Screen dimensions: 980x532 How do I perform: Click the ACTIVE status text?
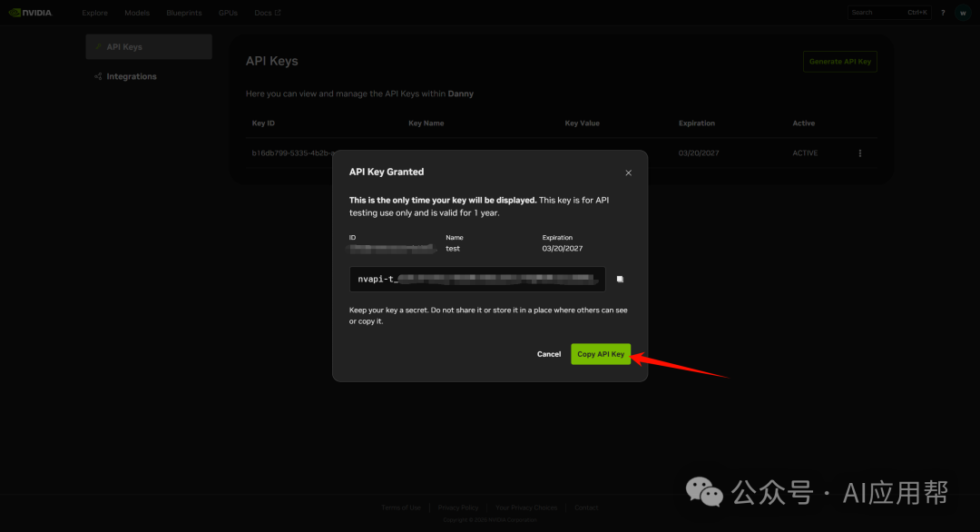(805, 153)
